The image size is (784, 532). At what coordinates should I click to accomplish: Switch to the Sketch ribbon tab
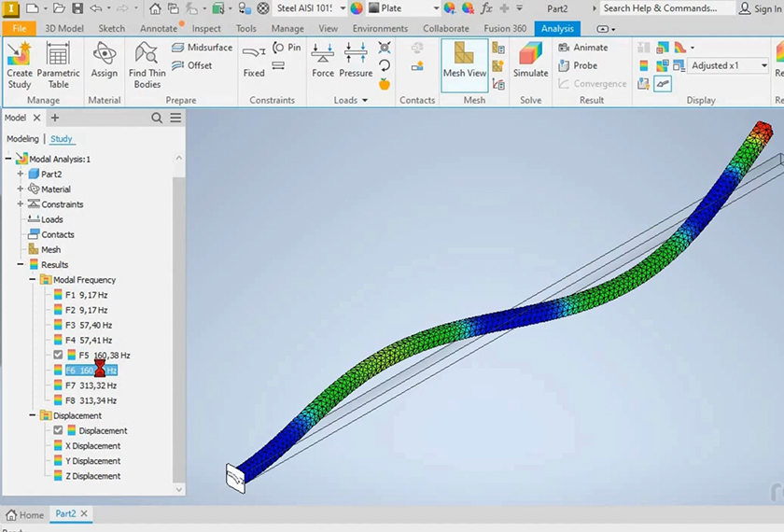112,29
